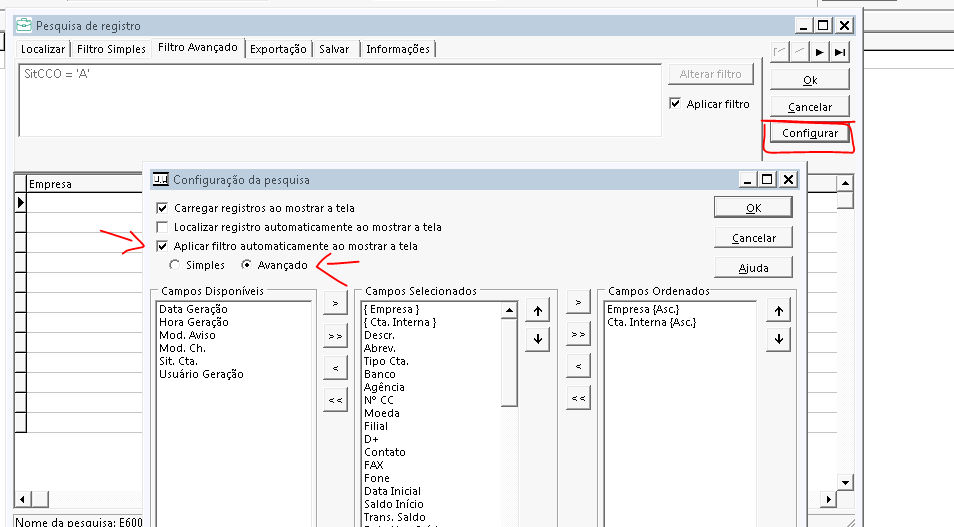This screenshot has width=954, height=527.
Task: Click Cancelar in Configuração da pesquisa dialog
Action: 753,238
